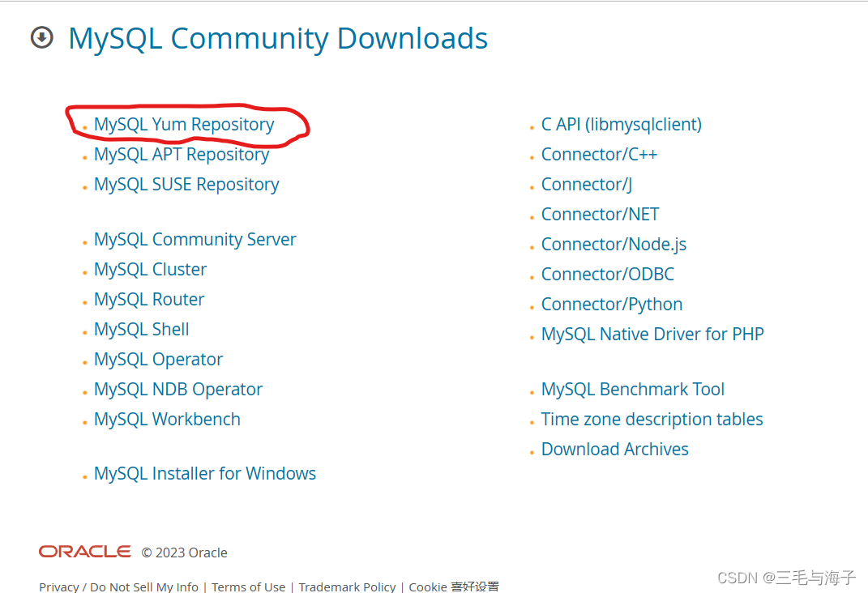Viewport: 868px width, 593px height.
Task: Open the C API (libmysqlclient) link
Action: click(622, 125)
